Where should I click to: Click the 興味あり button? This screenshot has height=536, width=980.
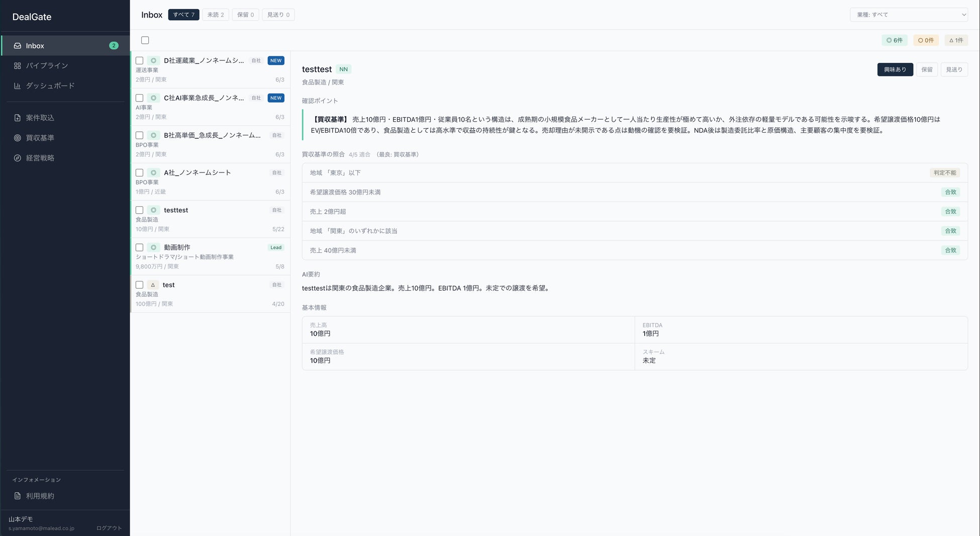tap(895, 69)
